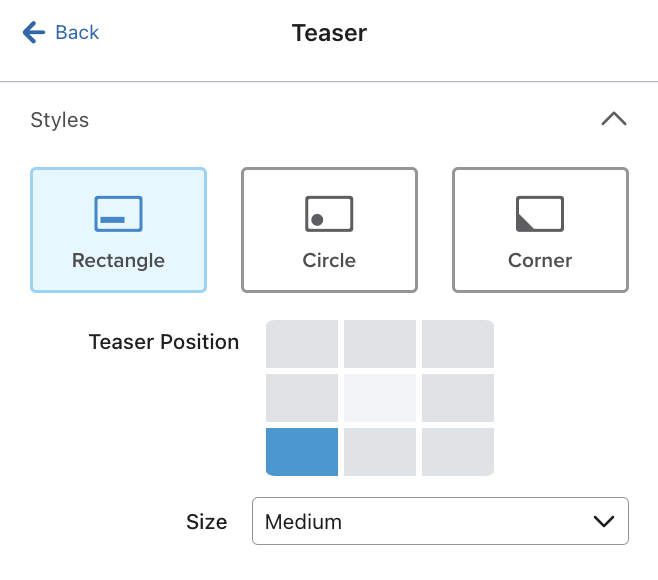Choose the center teaser position cell

point(380,398)
